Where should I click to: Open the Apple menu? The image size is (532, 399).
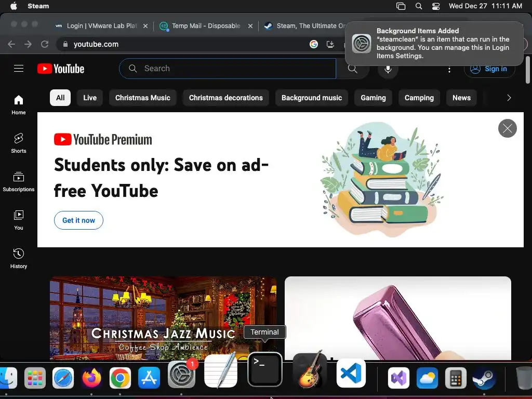(x=14, y=6)
